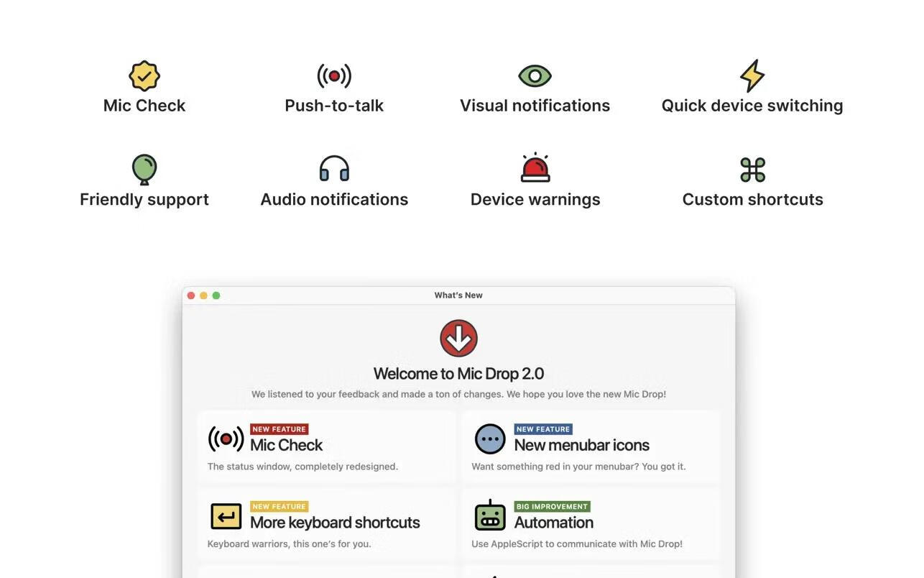Click the blue ellipsis New menubar icons icon
924x578 pixels.
point(490,439)
